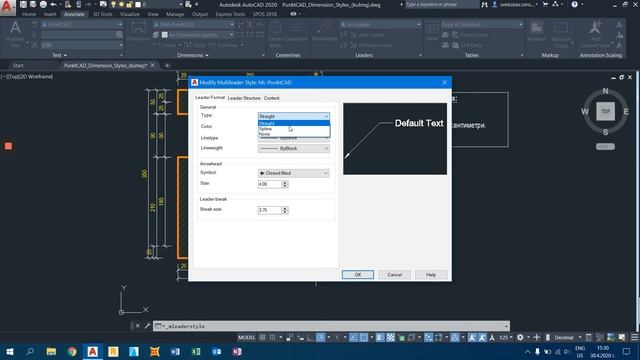This screenshot has height=360, width=640.
Task: Open the Windows Start menu
Action: point(10,351)
